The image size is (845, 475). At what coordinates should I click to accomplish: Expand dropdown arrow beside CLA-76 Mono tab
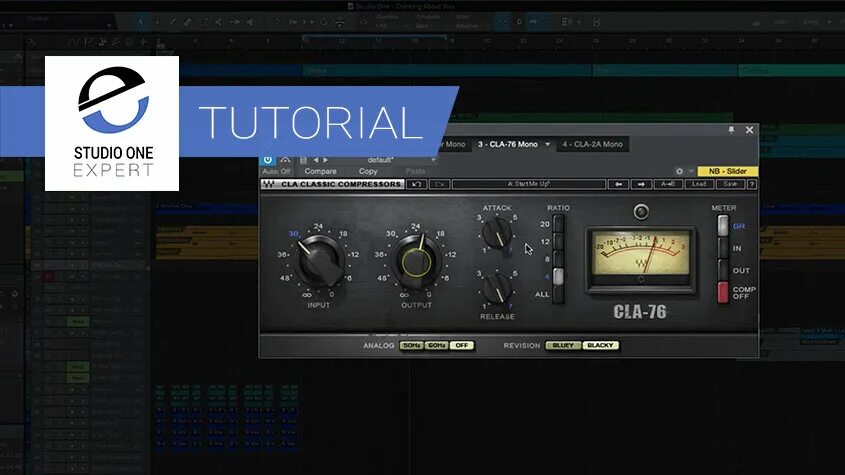tap(548, 144)
